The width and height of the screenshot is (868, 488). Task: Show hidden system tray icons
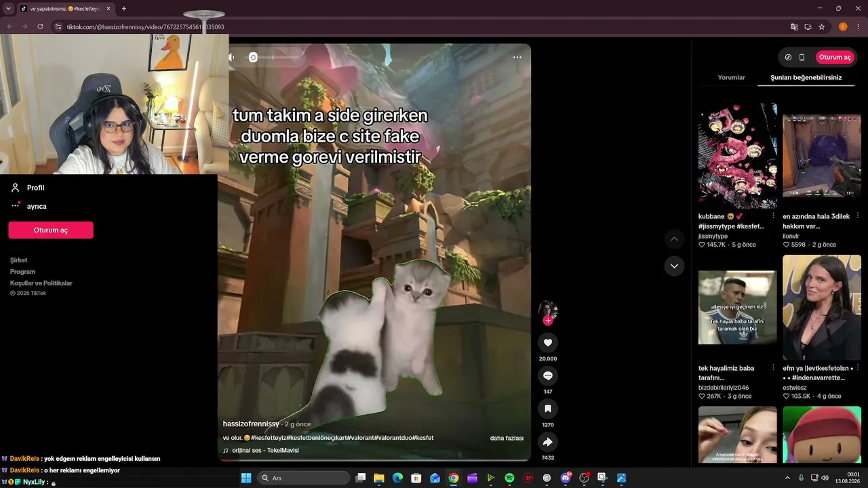[x=787, y=478]
